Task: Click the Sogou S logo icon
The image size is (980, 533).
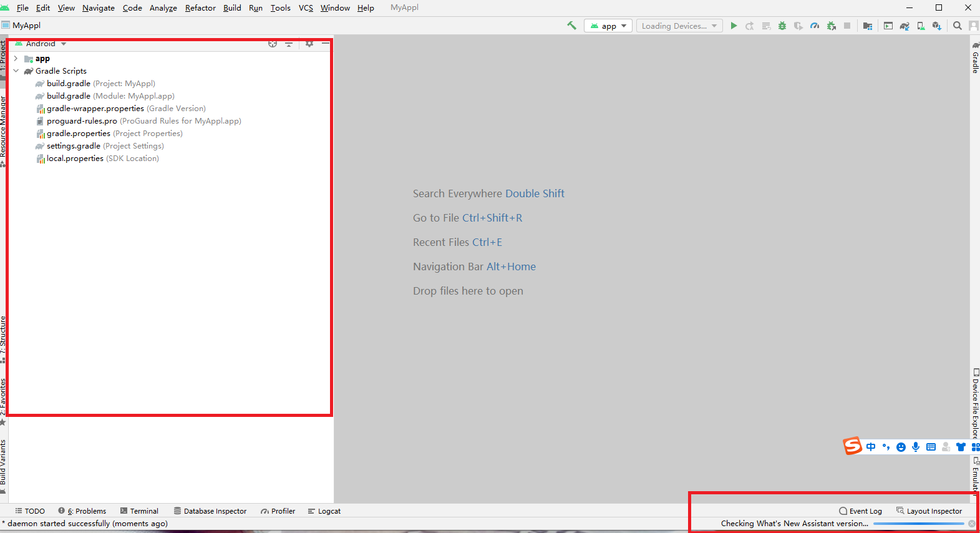Action: 852,446
